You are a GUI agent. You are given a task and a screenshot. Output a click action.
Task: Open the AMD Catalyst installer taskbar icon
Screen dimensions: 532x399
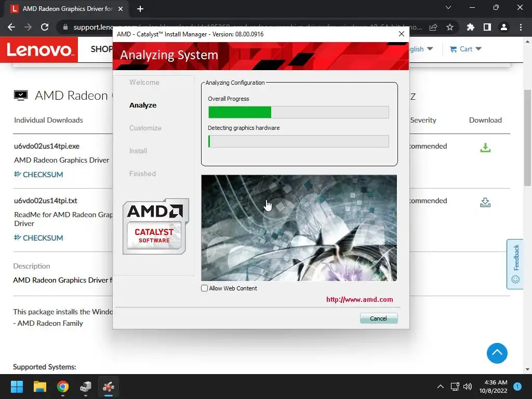pyautogui.click(x=109, y=387)
